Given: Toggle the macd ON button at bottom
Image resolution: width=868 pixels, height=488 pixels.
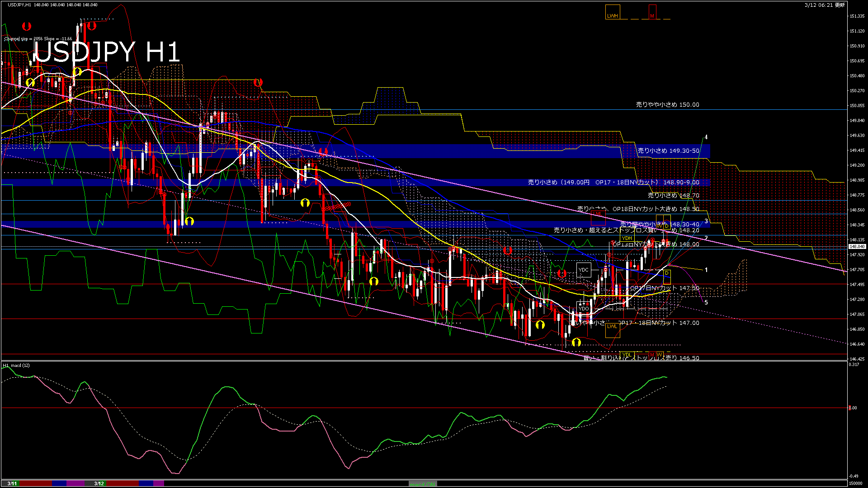Looking at the screenshot, I should [423, 483].
